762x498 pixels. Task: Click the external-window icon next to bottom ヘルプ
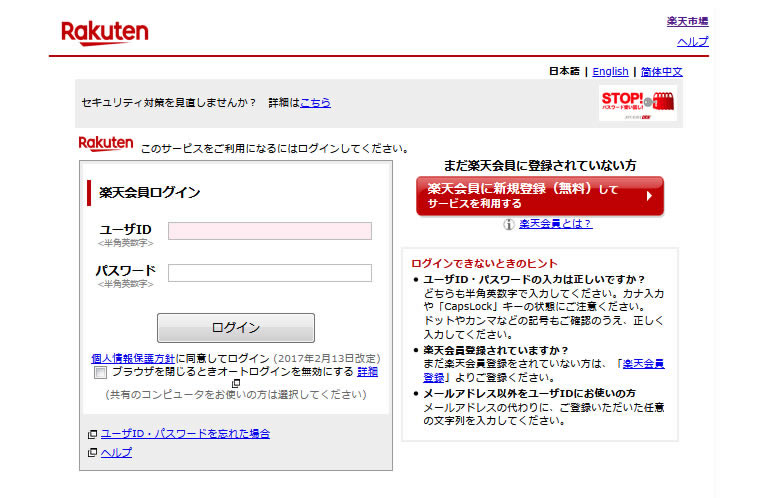pos(92,453)
